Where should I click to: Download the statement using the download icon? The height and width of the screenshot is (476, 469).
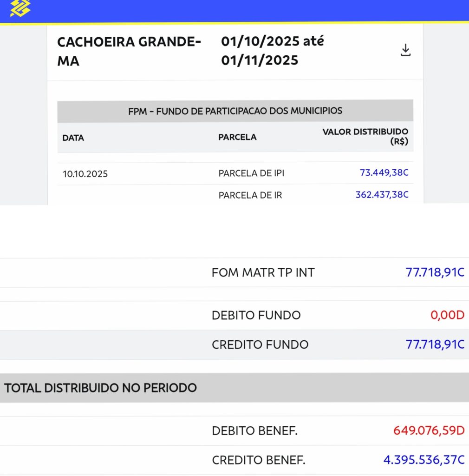coord(405,50)
